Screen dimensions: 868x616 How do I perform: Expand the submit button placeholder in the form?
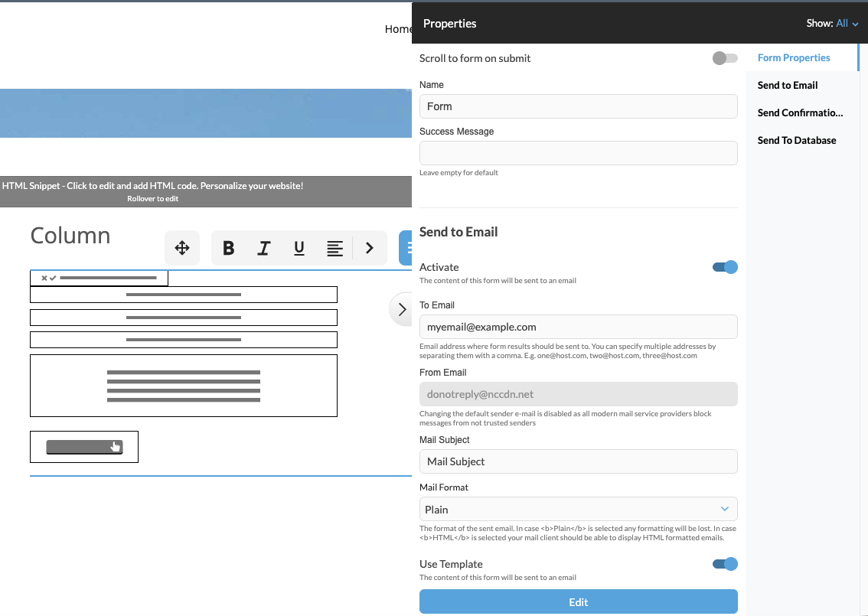pos(84,446)
